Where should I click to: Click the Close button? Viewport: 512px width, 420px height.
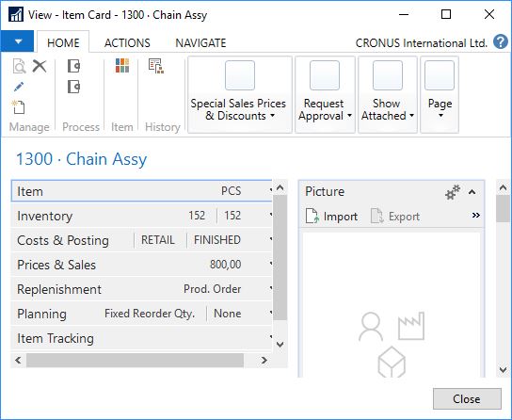coord(467,398)
